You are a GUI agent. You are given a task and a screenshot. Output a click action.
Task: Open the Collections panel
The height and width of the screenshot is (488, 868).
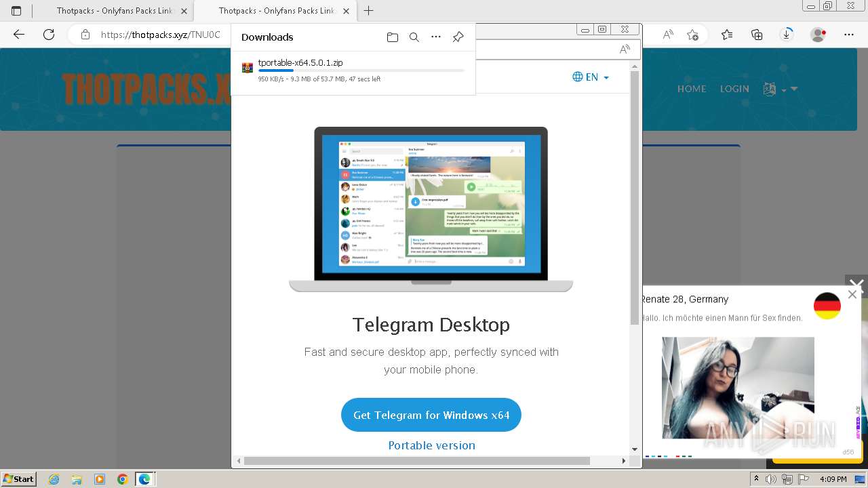pos(757,35)
